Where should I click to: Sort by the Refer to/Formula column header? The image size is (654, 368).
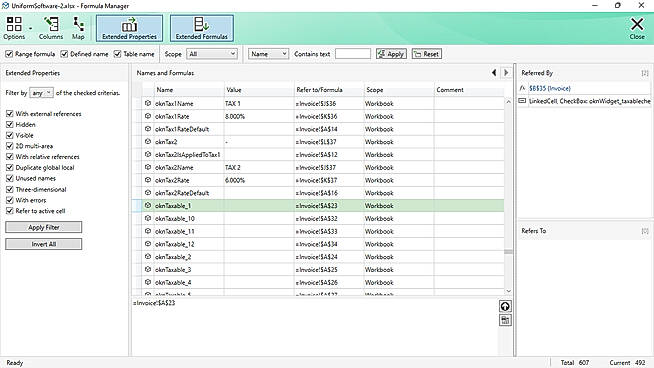coord(319,90)
